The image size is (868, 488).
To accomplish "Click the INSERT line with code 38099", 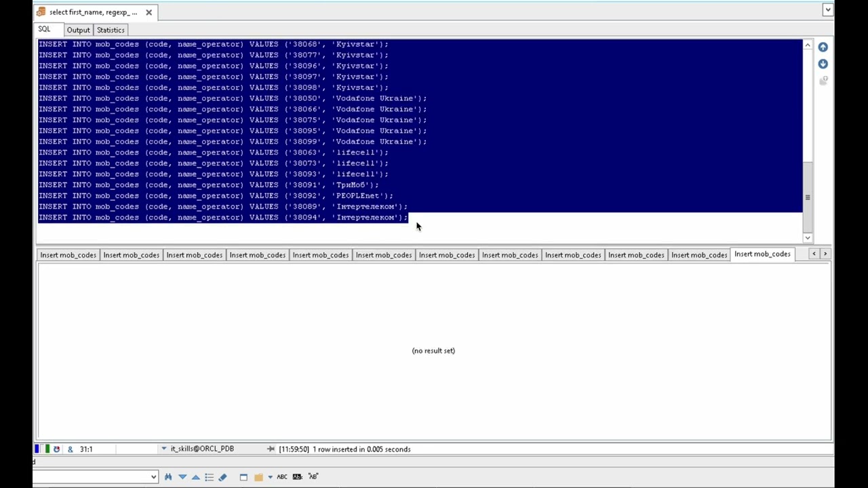I will pyautogui.click(x=233, y=142).
